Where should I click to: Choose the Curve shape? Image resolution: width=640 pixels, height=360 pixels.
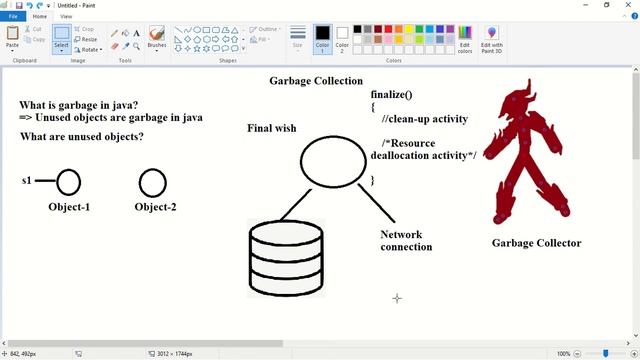click(x=187, y=30)
